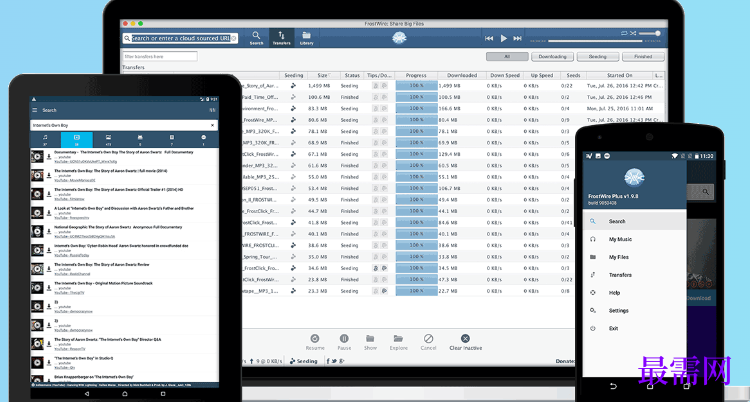This screenshot has height=402, width=750.
Task: Open My Music in the phone drawer
Action: (634, 239)
